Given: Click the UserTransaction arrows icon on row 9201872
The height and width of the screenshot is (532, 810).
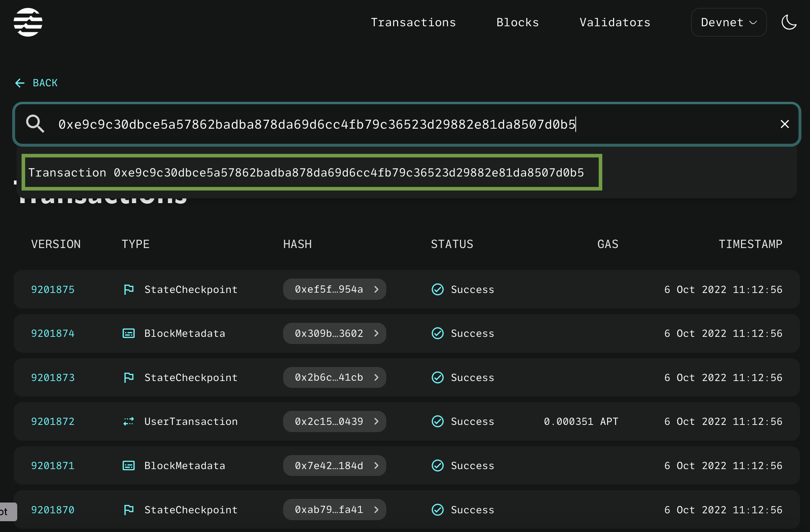Looking at the screenshot, I should 129,421.
